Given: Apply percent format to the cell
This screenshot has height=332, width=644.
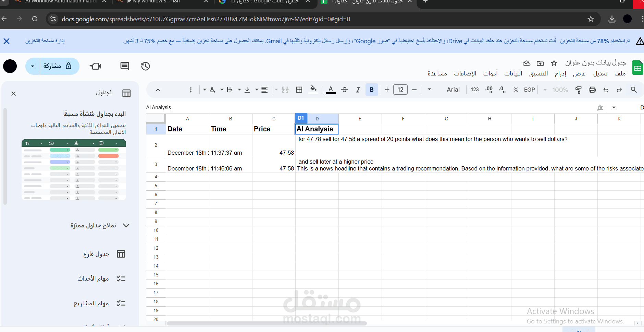Looking at the screenshot, I should click(516, 90).
